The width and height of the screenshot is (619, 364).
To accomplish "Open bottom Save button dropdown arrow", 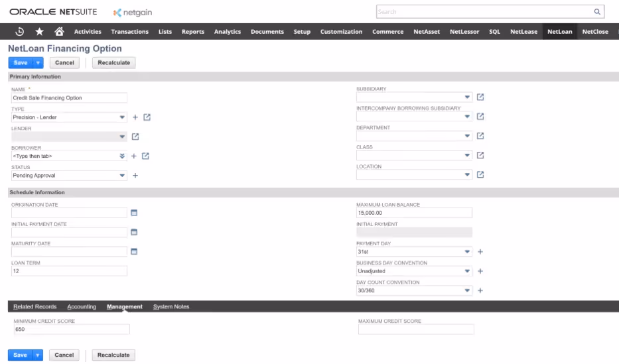I will [38, 355].
